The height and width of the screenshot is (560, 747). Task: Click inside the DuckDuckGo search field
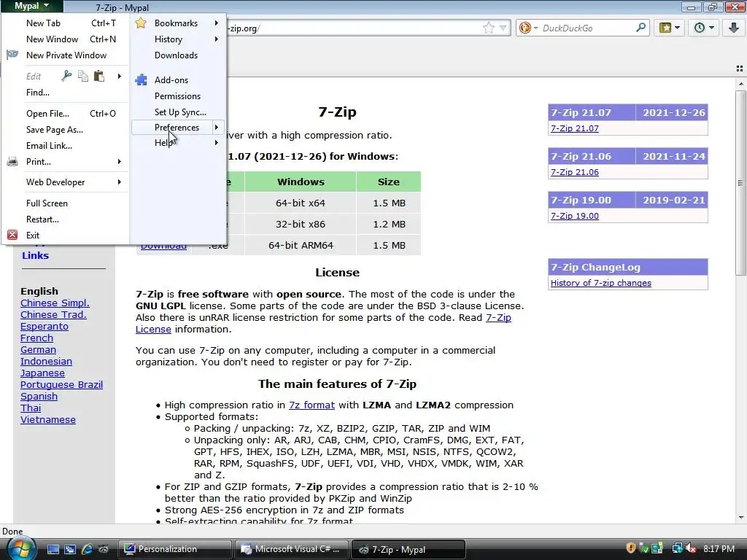(x=587, y=28)
